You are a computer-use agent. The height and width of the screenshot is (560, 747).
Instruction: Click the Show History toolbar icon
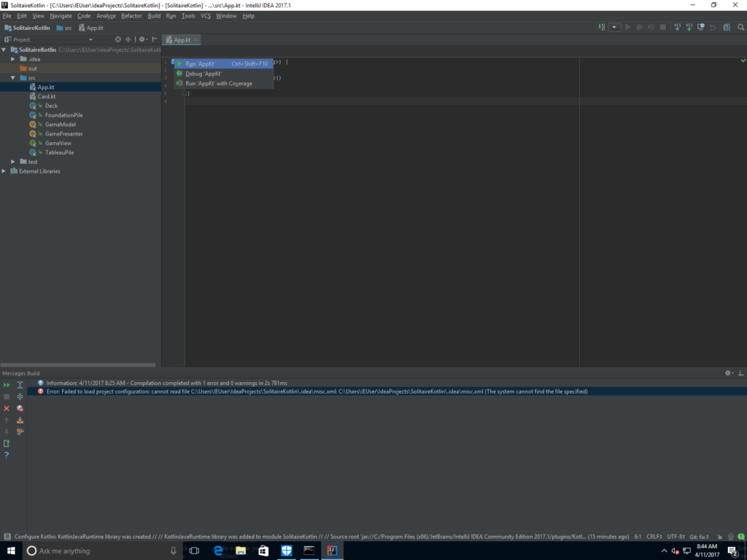click(x=701, y=28)
